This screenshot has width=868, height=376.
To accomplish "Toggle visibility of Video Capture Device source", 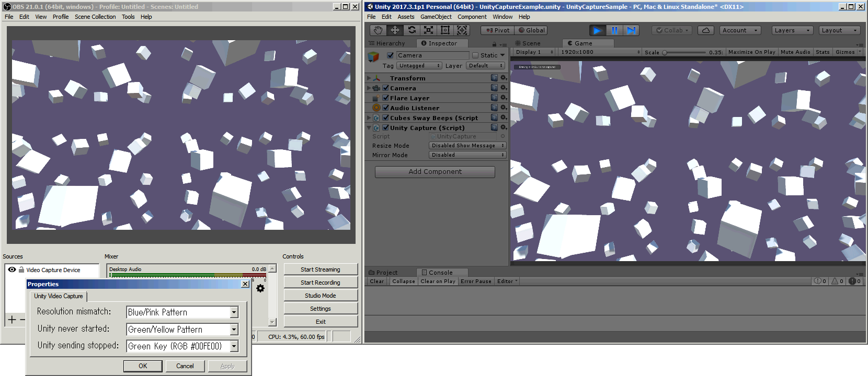I will point(12,270).
